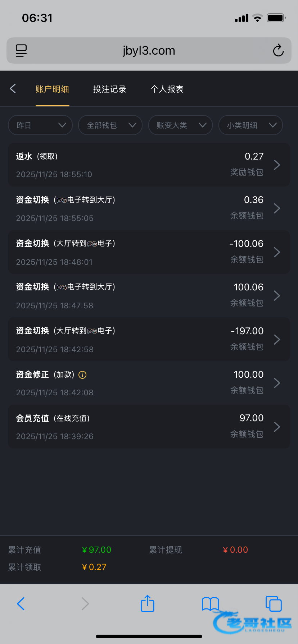Image resolution: width=298 pixels, height=644 pixels.
Task: Expand the 小类明细 subcategory dropdown
Action: pyautogui.click(x=250, y=125)
